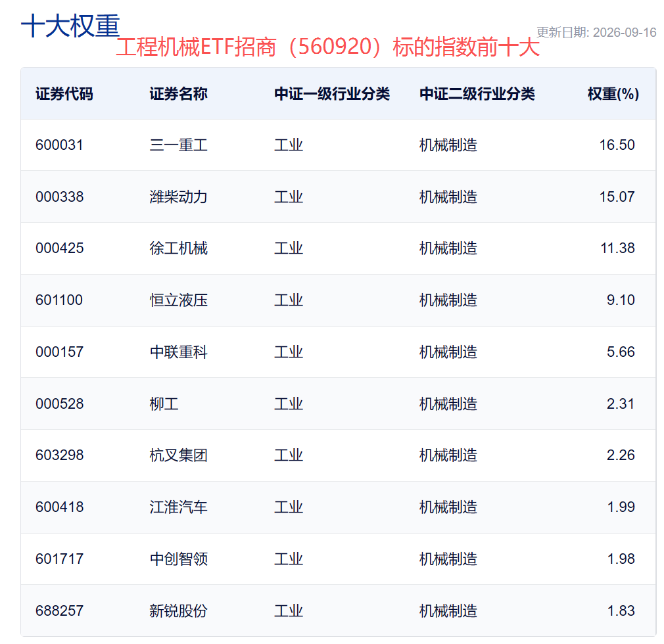Image resolution: width=664 pixels, height=644 pixels.
Task: Select stock code 000528
Action: pos(60,404)
